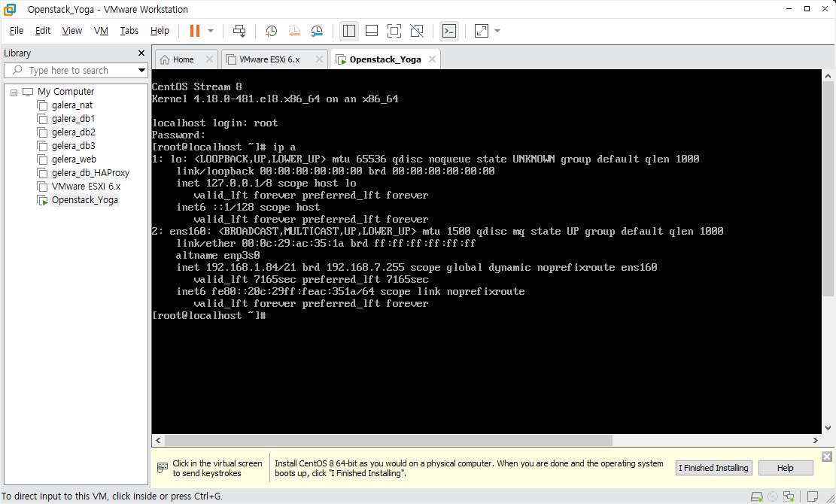Click the horizontal scrollbar thumb
The image size is (836, 504).
(389, 441)
